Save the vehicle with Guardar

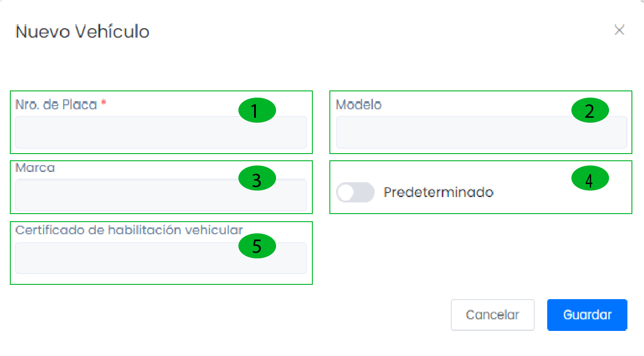tap(587, 315)
